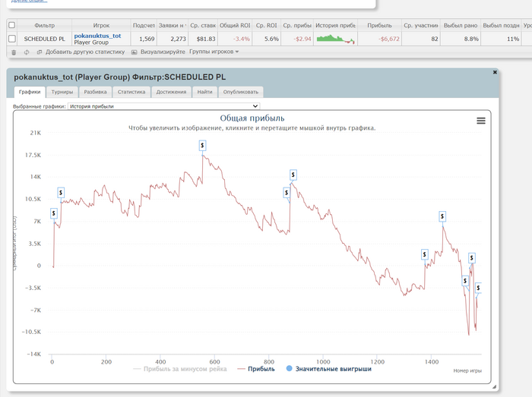
Task: Grab the panel resize handle at bottom-right corner
Action: click(494, 386)
